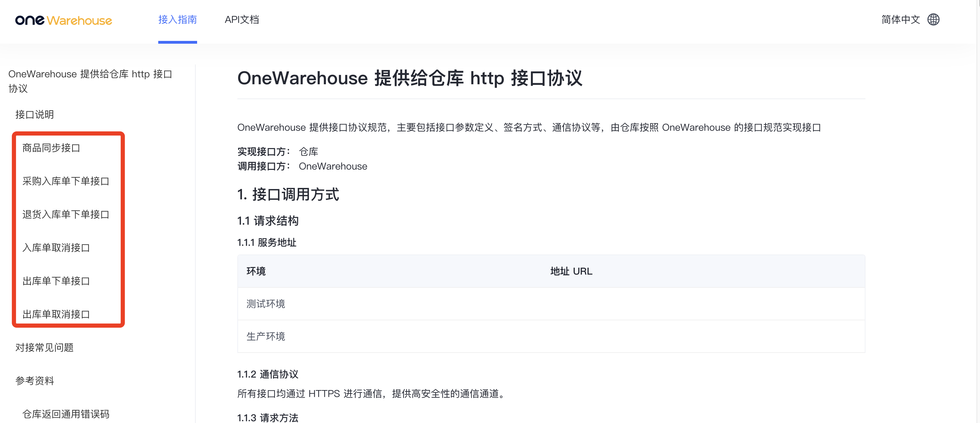Click the heading 1.1.2 通信协议
This screenshot has width=980, height=423.
coord(268,374)
